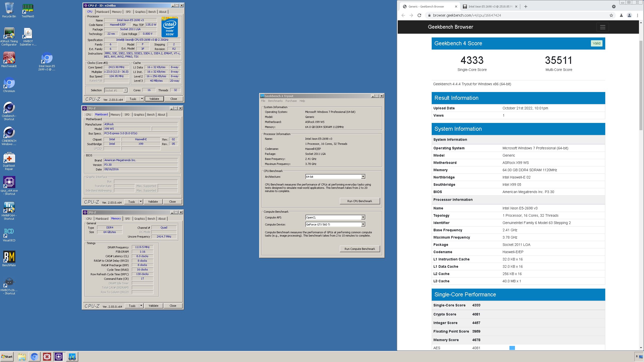The height and width of the screenshot is (362, 644).
Task: Switch to Geekbench taskbar button
Action: [x=72, y=356]
